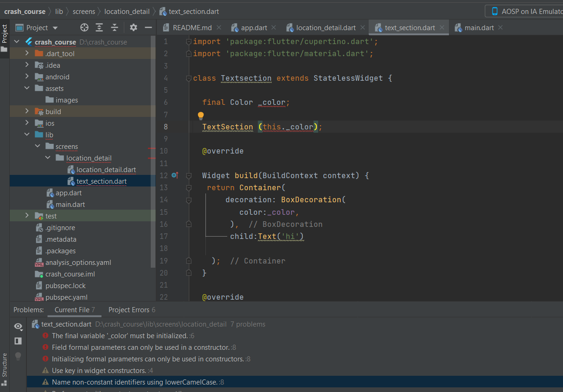The image size is (563, 392).
Task: Toggle the preview pane icon in Problems panel
Action: [18, 341]
